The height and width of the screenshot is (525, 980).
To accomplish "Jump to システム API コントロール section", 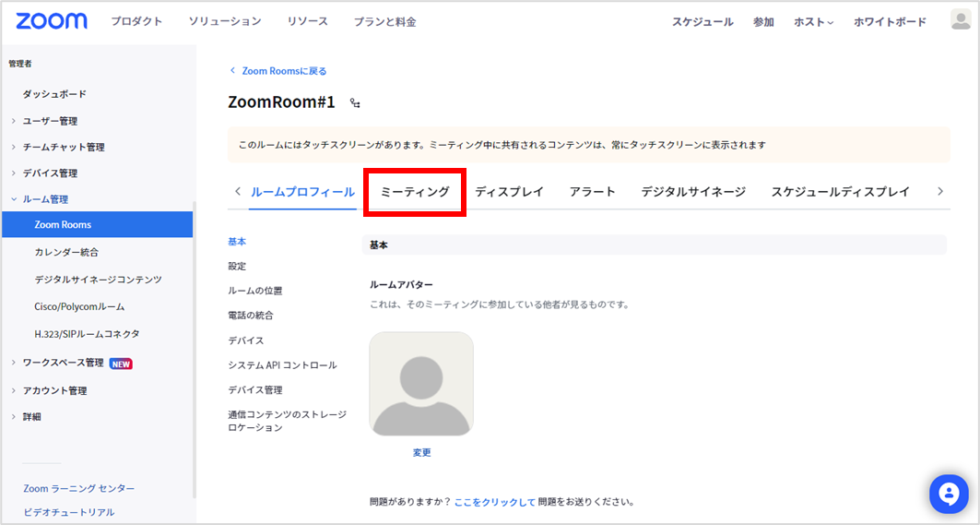I will coord(282,364).
